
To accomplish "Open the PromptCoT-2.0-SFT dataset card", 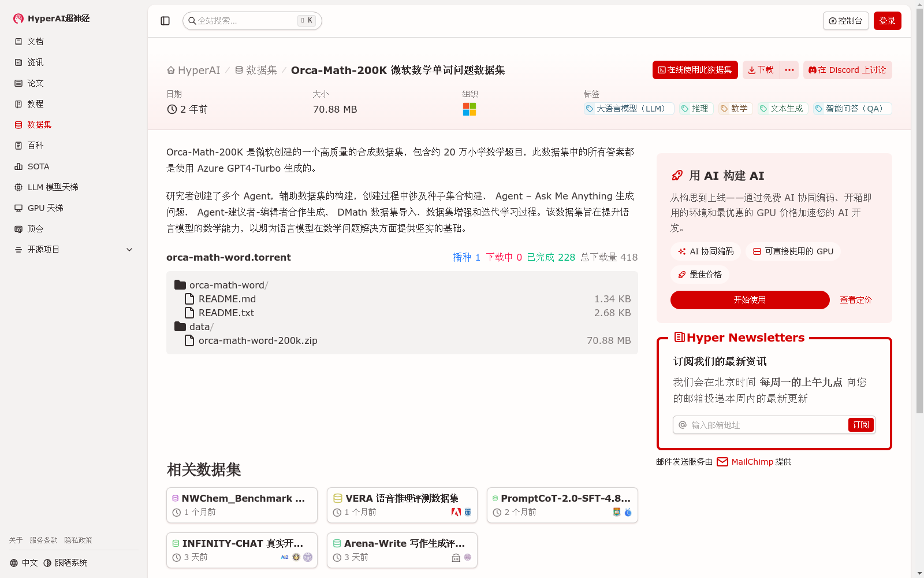I will (562, 505).
